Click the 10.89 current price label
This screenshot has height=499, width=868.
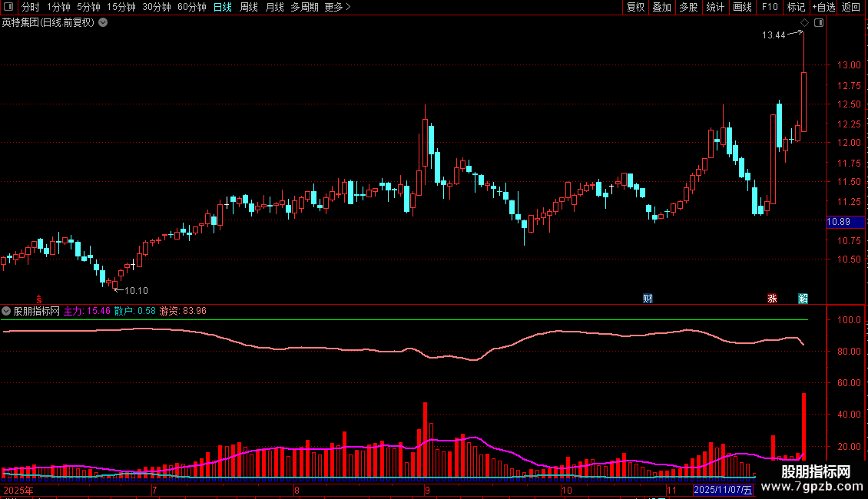(x=845, y=222)
